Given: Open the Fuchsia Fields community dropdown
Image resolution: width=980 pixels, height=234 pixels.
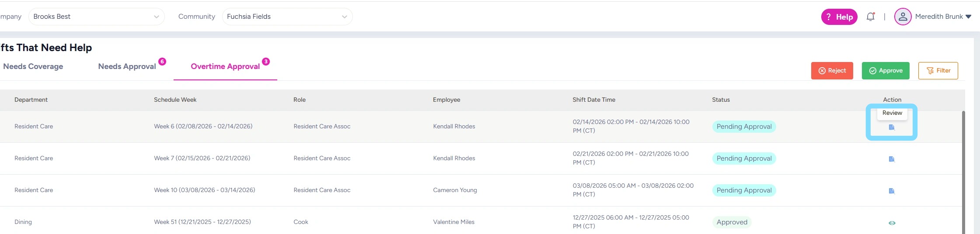Looking at the screenshot, I should pos(344,17).
